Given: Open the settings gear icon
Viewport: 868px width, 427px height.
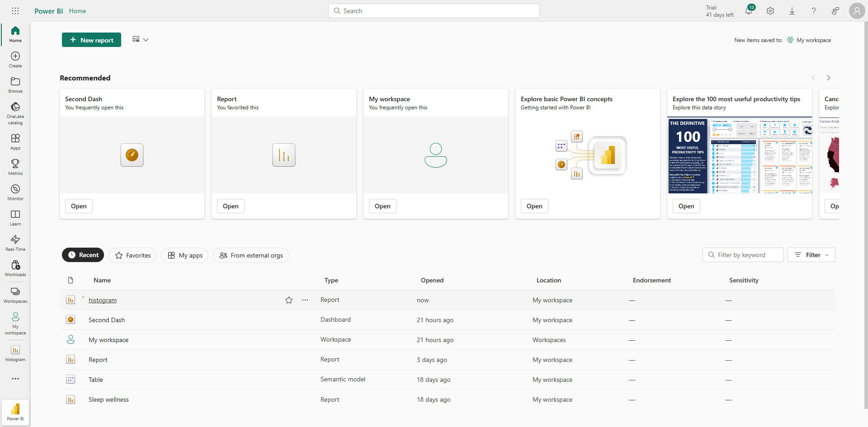Looking at the screenshot, I should point(770,11).
